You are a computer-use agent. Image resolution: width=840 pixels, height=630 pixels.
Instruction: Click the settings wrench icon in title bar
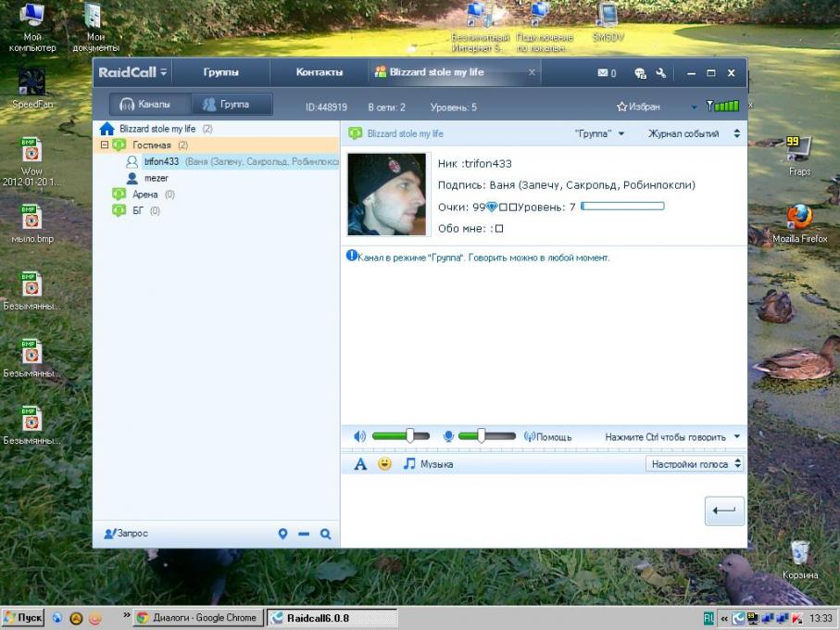(661, 73)
